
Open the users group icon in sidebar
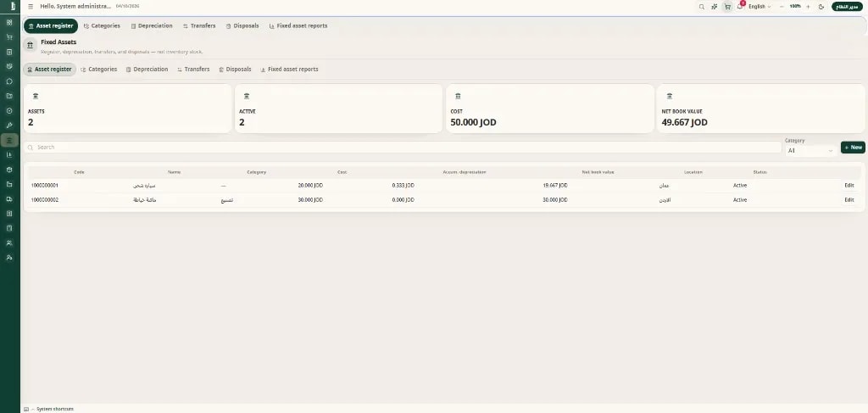point(9,243)
